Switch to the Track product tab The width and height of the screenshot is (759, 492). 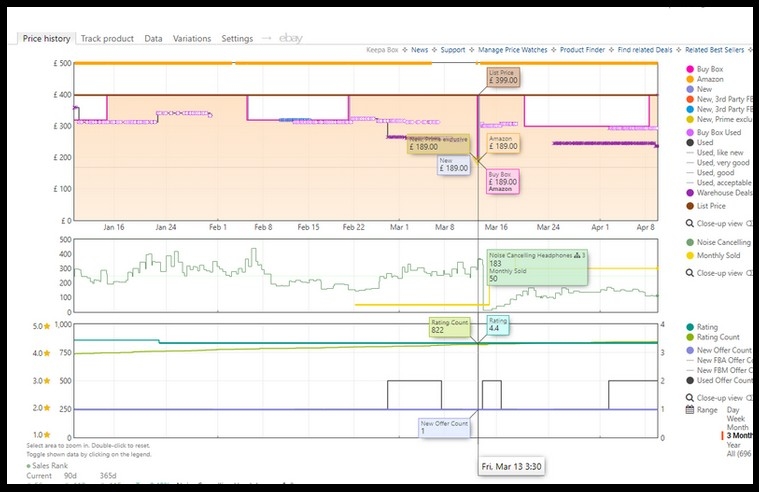106,39
